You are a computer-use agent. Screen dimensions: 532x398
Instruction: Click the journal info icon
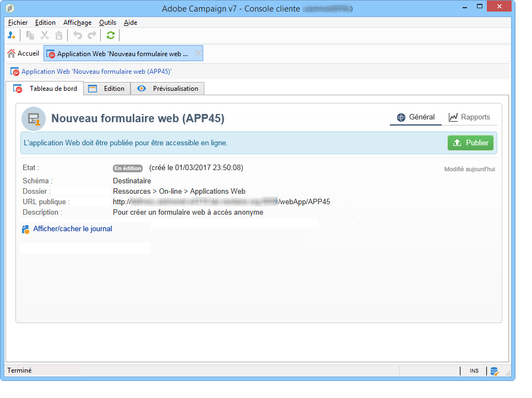coord(25,230)
